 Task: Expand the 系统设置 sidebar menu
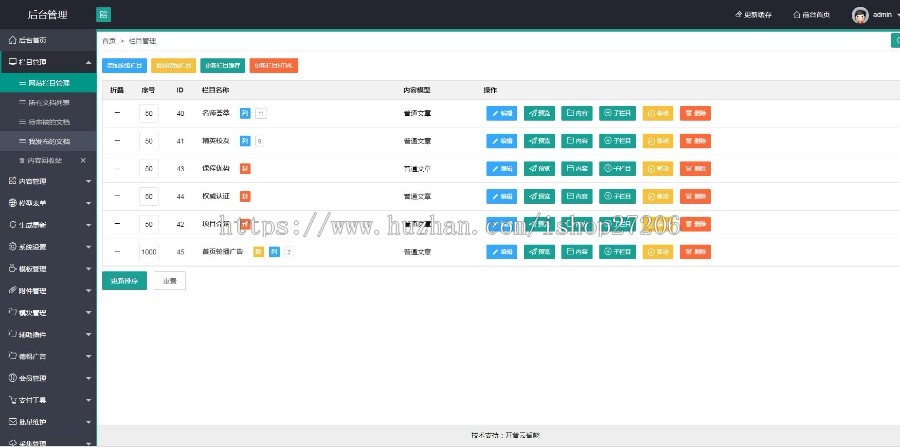pos(48,246)
